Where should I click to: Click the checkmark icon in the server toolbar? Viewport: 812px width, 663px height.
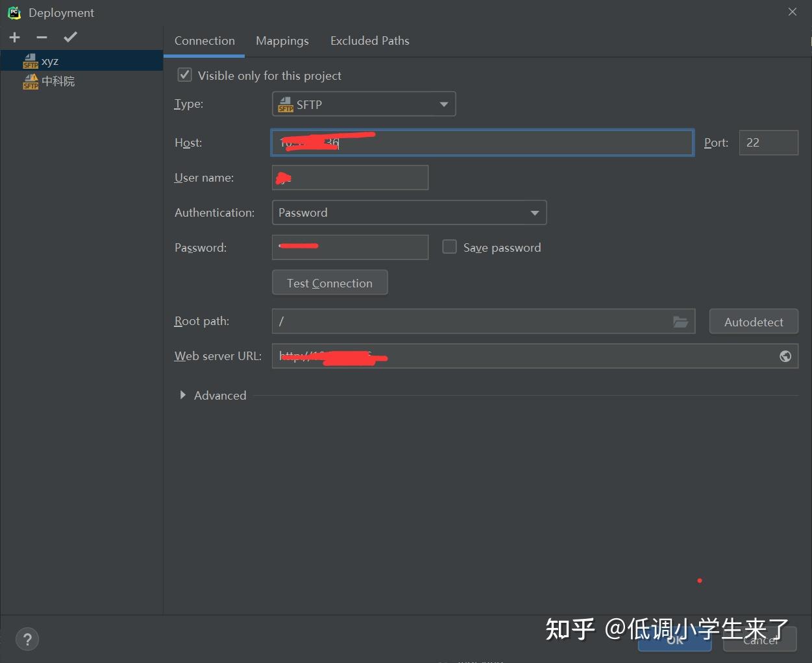[70, 37]
